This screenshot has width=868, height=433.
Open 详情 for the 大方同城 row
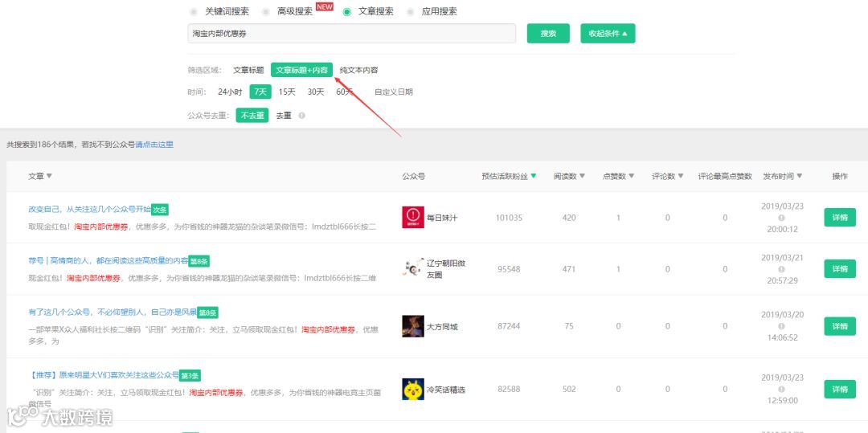(x=840, y=326)
